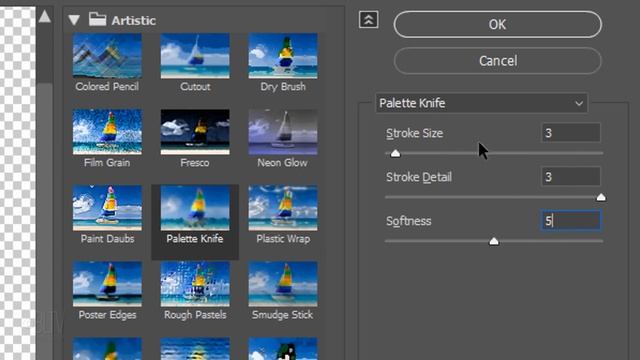The image size is (640, 360).
Task: Select the Cutout filter thumbnail
Action: coord(195,56)
